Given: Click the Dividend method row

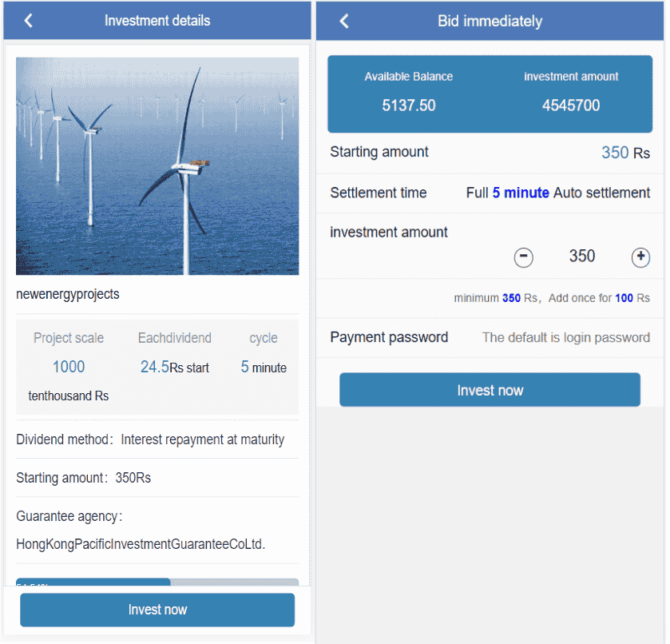Looking at the screenshot, I should pos(150,439).
